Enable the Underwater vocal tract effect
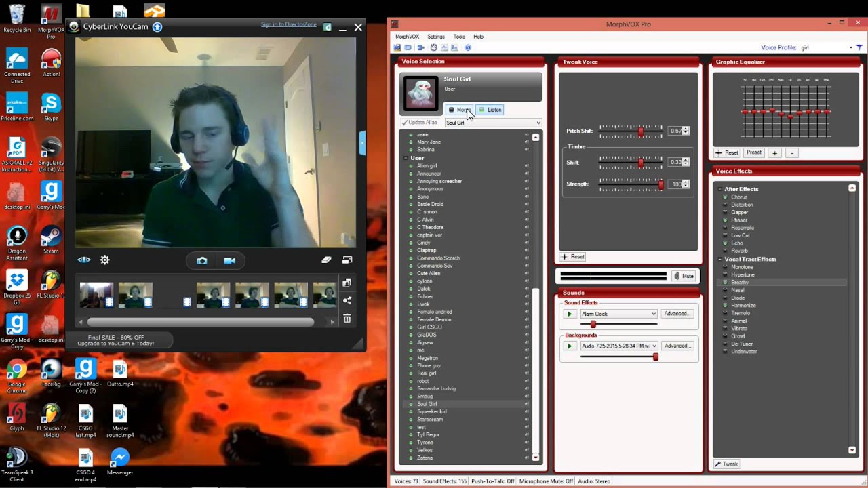 743,351
